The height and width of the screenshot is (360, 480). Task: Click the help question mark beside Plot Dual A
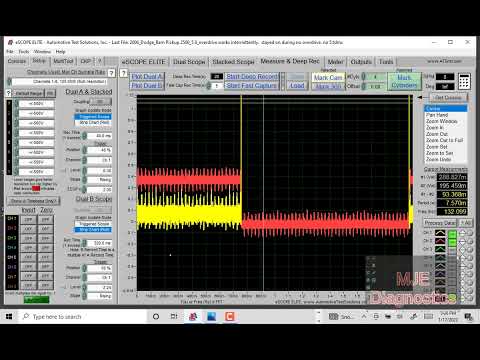pos(124,73)
